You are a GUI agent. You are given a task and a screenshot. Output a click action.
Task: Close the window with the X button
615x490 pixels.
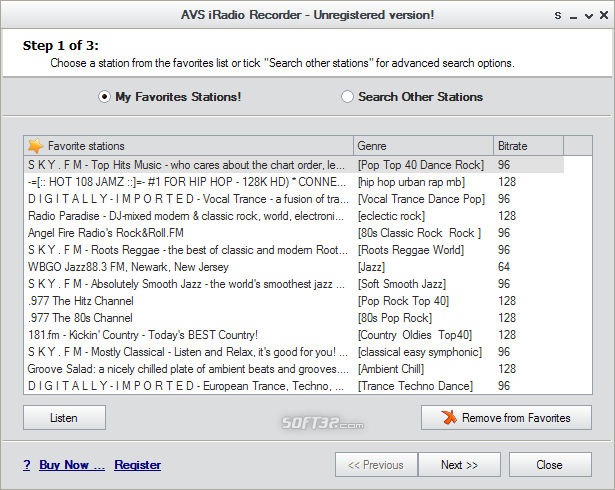(x=604, y=15)
